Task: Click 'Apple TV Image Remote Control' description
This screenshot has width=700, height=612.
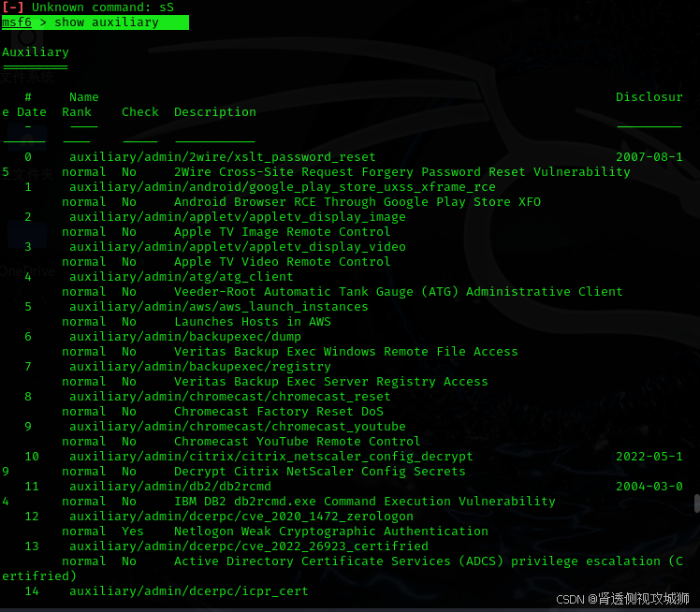Action: pyautogui.click(x=282, y=232)
